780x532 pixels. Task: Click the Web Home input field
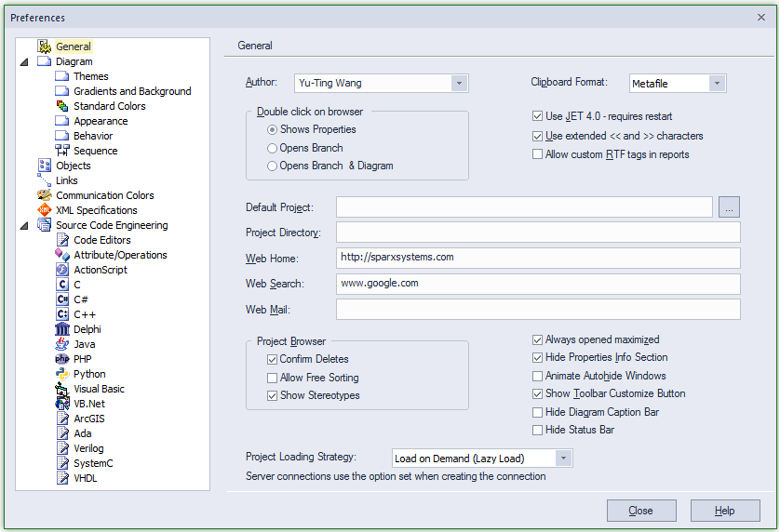538,258
